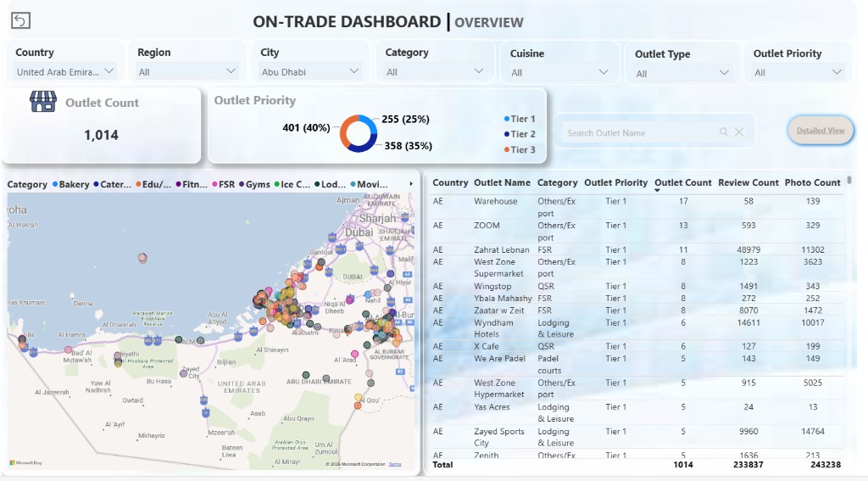Click the Lod... legend item
This screenshot has width=868, height=481.
pos(331,185)
